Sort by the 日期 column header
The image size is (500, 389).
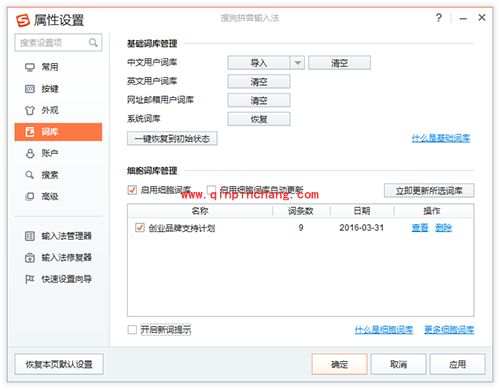pos(362,211)
